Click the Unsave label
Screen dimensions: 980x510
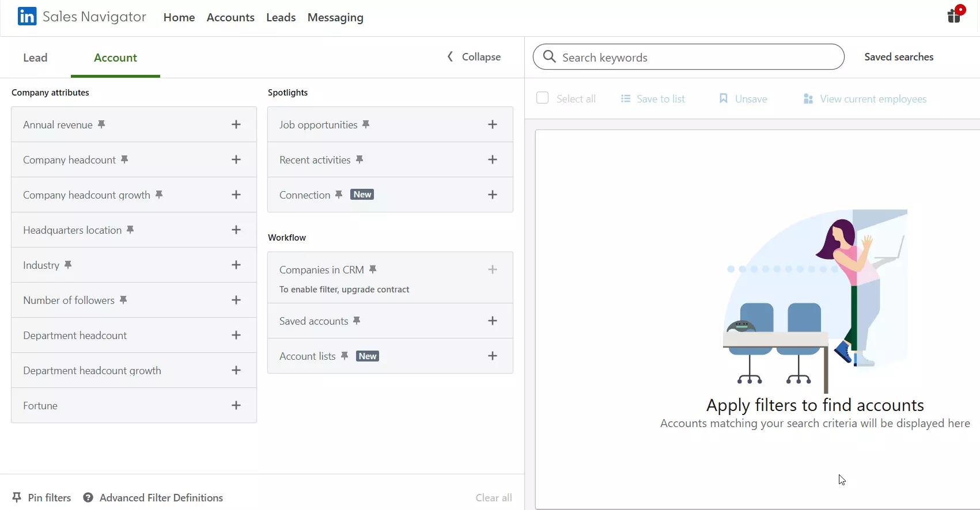(751, 99)
